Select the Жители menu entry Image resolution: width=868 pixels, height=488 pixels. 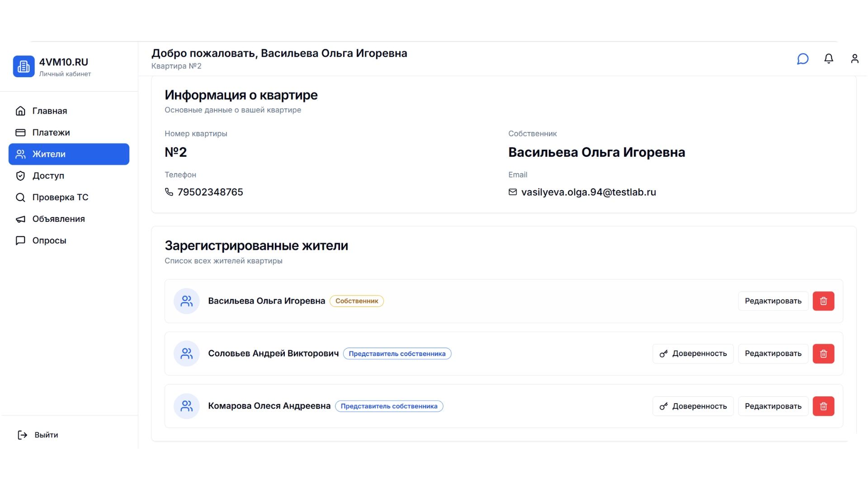point(47,154)
